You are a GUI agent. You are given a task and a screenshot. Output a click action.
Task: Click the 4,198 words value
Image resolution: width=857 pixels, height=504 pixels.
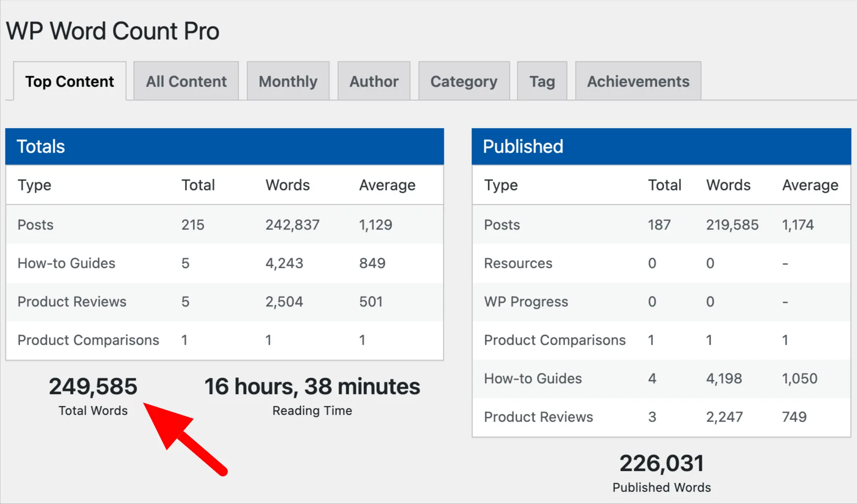724,378
